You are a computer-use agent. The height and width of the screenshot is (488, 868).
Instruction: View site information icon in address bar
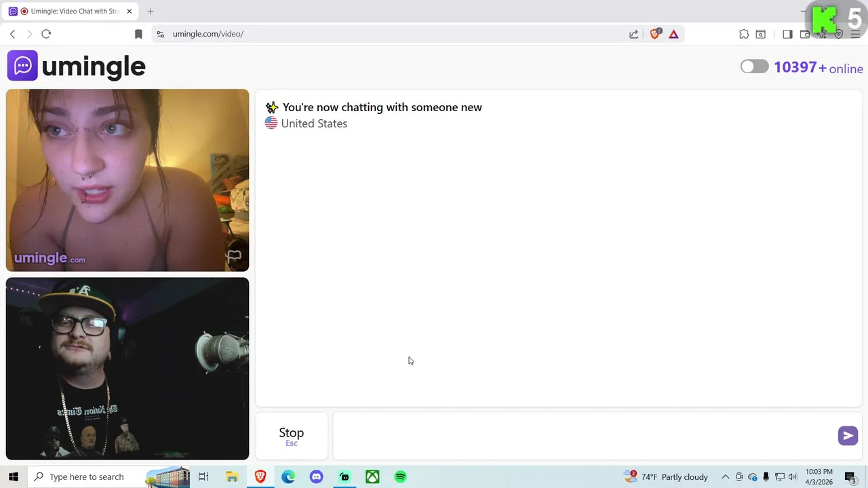[160, 34]
